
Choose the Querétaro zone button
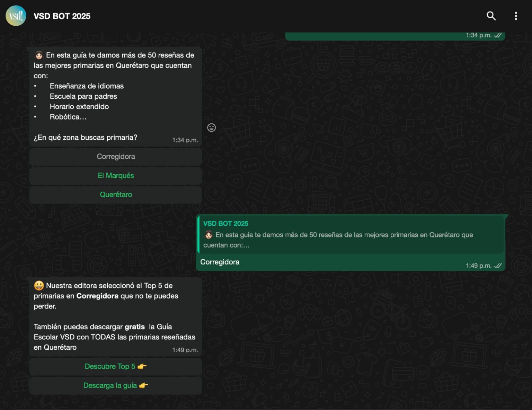click(x=116, y=195)
